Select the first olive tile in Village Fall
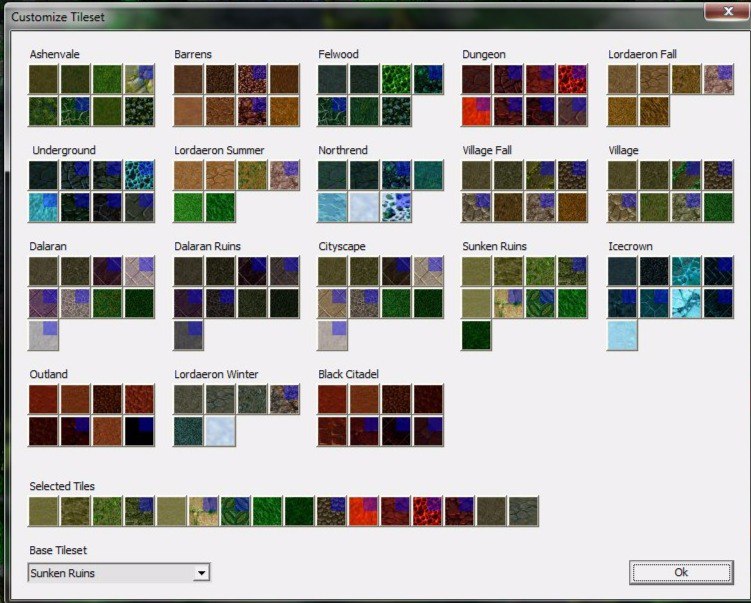The image size is (751, 603). [476, 175]
